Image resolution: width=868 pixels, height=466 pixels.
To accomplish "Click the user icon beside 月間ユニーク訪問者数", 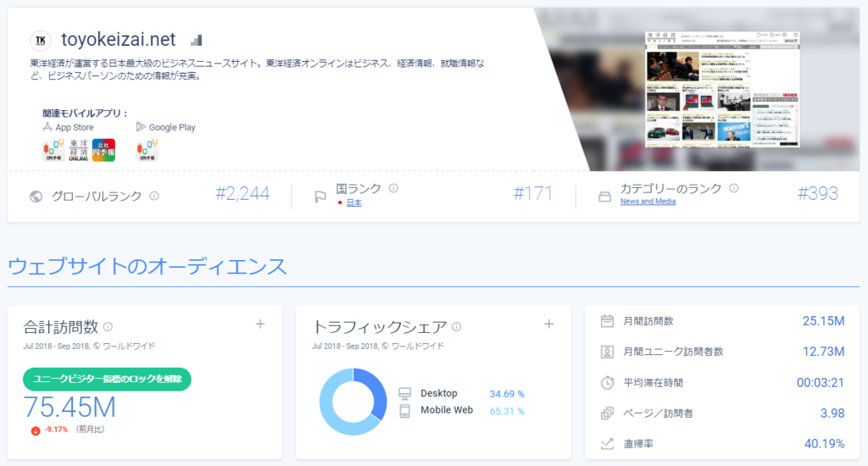I will click(607, 352).
